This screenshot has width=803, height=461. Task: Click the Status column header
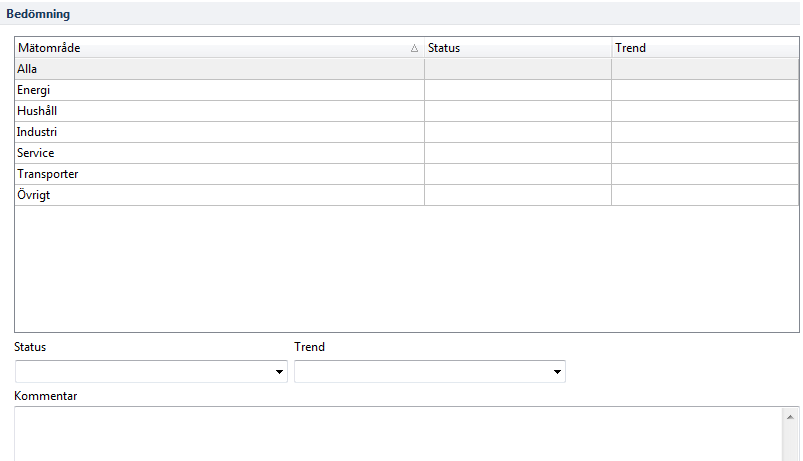(x=517, y=48)
